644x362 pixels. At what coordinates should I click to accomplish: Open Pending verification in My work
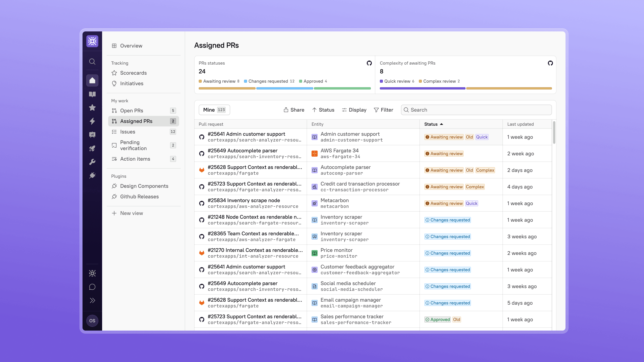[143, 145]
